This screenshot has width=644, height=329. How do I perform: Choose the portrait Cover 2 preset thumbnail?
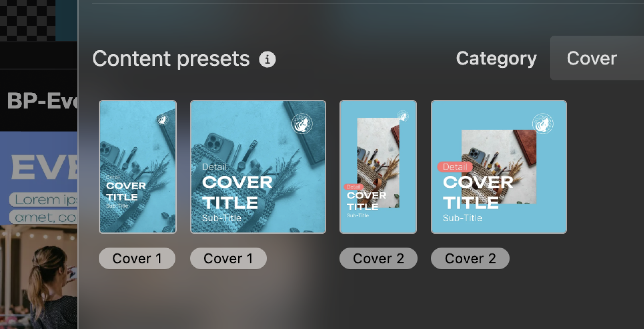378,167
